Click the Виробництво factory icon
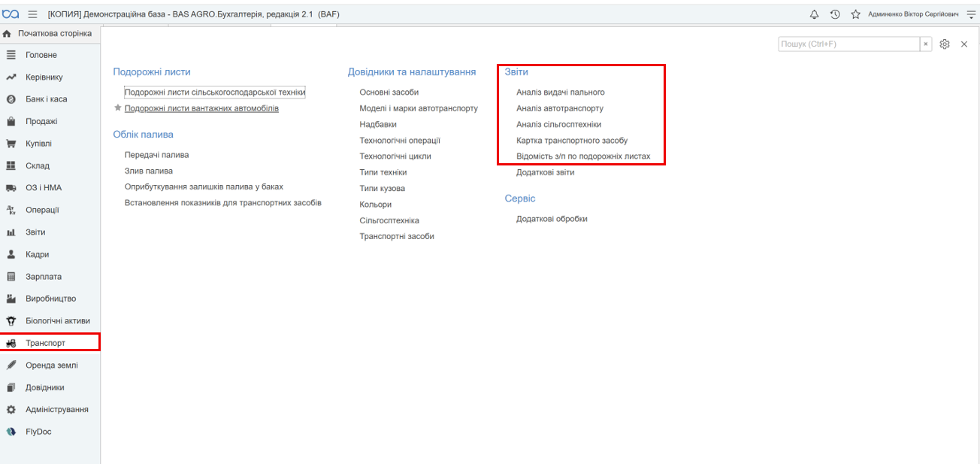 11,299
